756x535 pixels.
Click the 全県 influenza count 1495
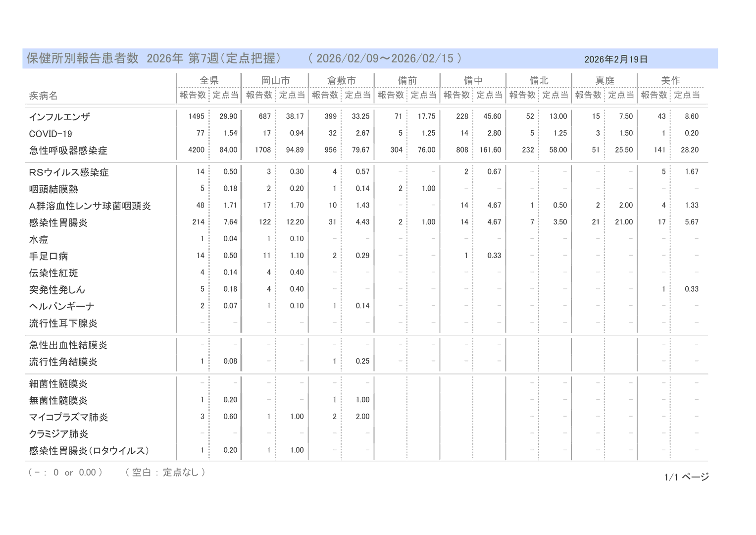coord(196,116)
